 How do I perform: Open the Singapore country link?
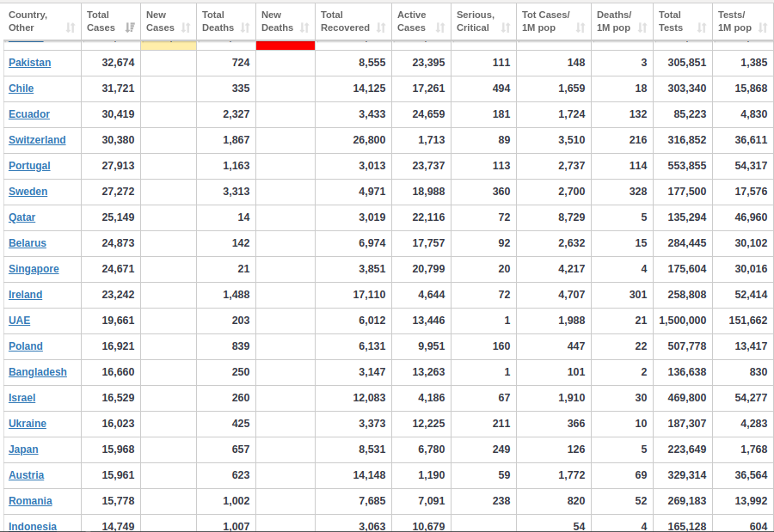point(34,269)
